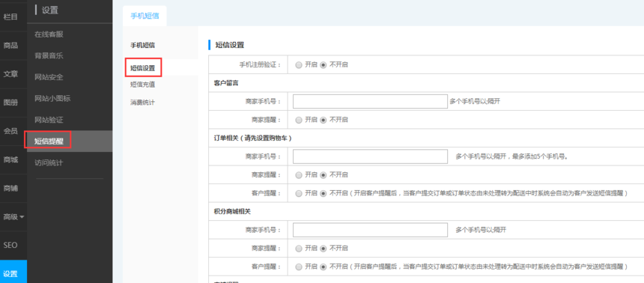The height and width of the screenshot is (283, 644).
Task: Open 短信设置 in the submenu
Action: (x=142, y=68)
